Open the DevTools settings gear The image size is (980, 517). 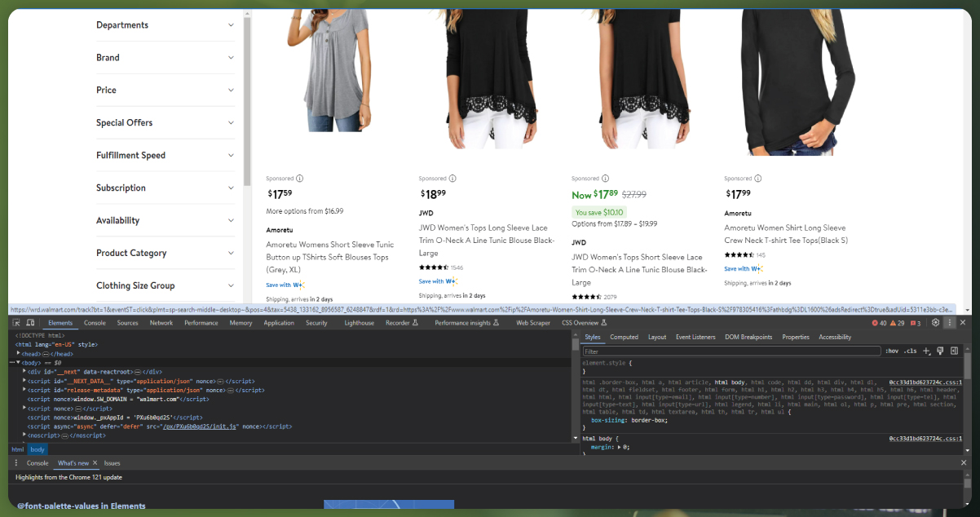(935, 323)
